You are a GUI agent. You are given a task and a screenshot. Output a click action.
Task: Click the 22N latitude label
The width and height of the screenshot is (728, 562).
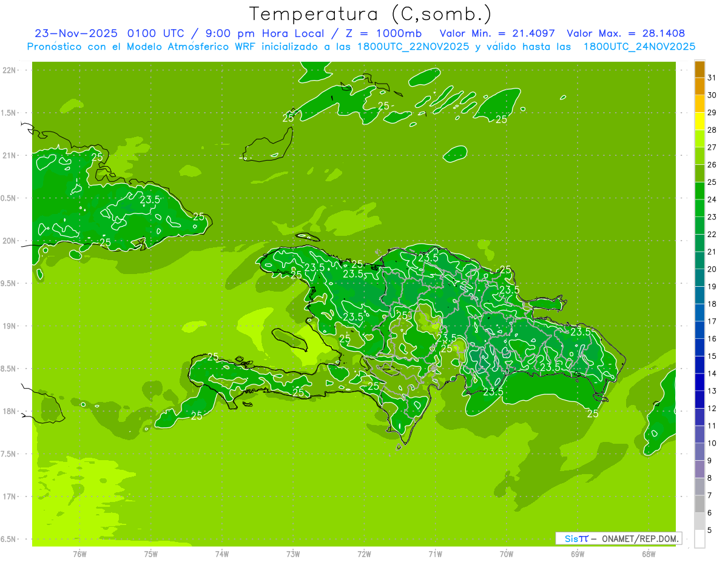coord(9,70)
